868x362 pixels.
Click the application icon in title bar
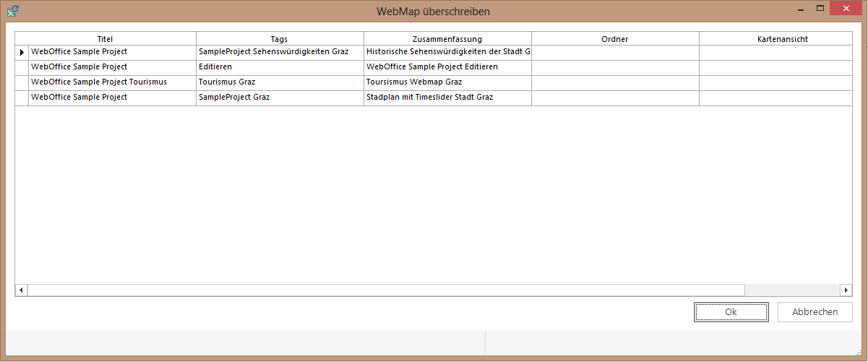click(x=12, y=11)
